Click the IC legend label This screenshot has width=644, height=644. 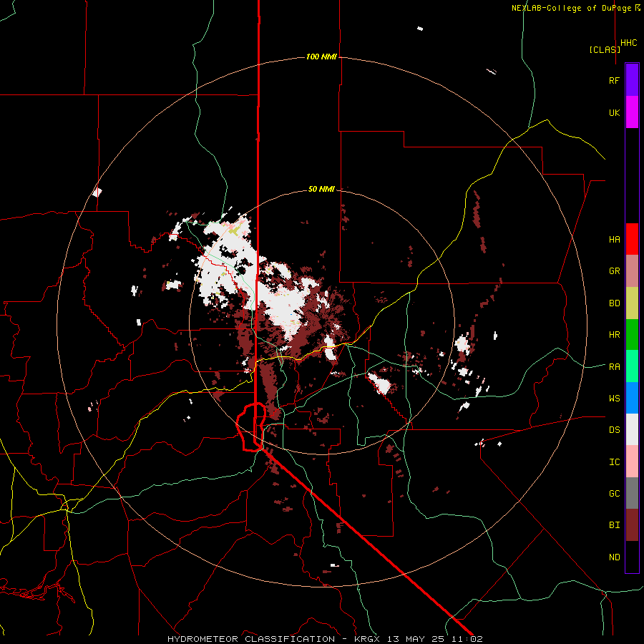tap(614, 462)
